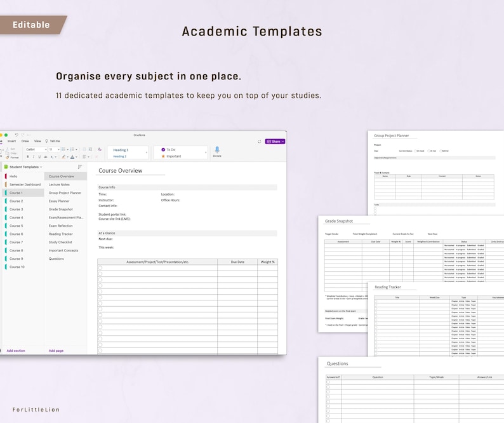
Task: Click the Add section link
Action: click(x=16, y=351)
